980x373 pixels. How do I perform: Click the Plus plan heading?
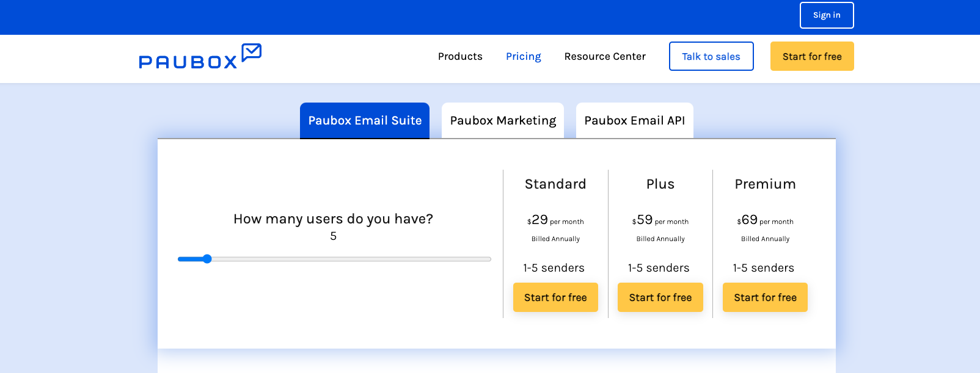click(660, 184)
